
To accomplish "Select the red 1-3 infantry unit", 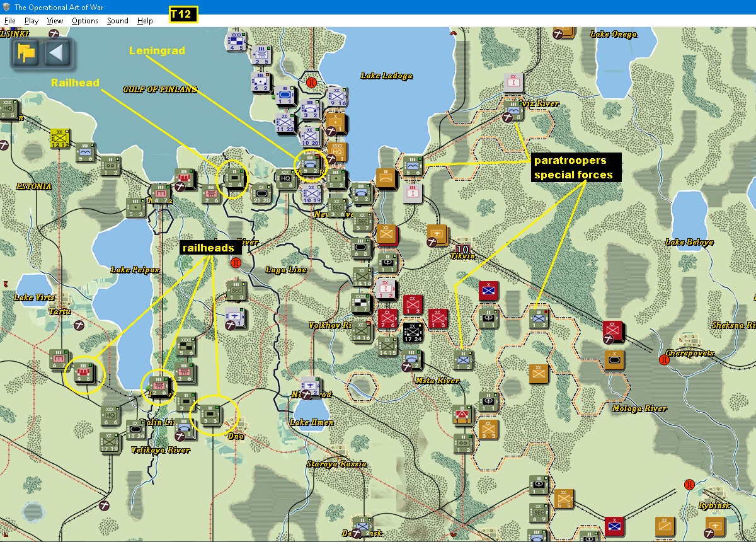I will click(438, 319).
